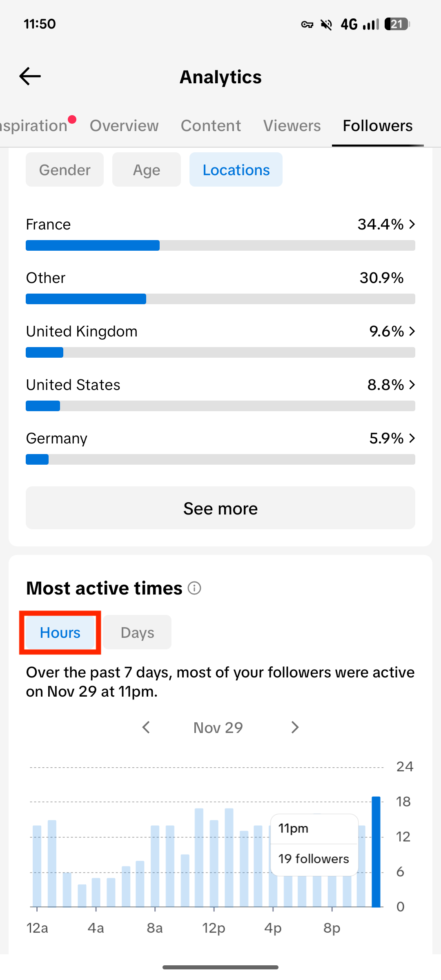Expand United Kingdom location details
The image size is (441, 980).
412,331
